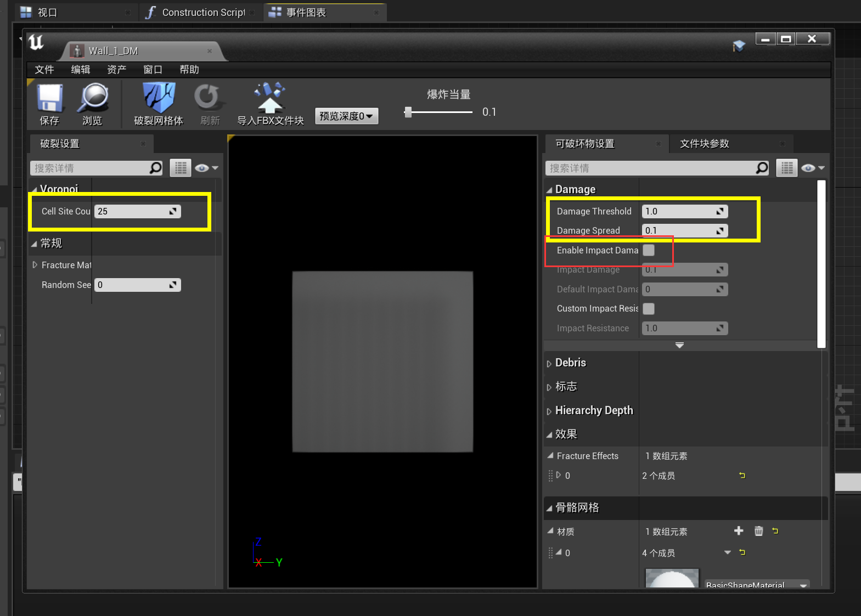Collapse the Damage section

pos(549,190)
